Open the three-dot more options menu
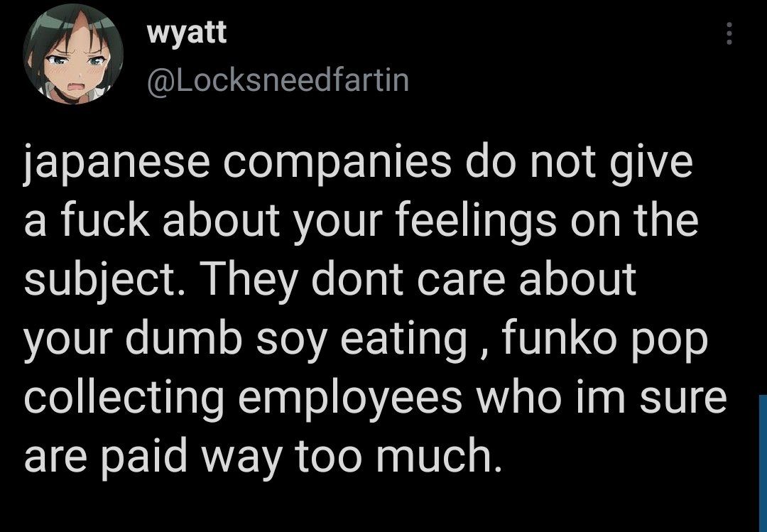Screen dimensions: 767x532 pyautogui.click(x=728, y=33)
